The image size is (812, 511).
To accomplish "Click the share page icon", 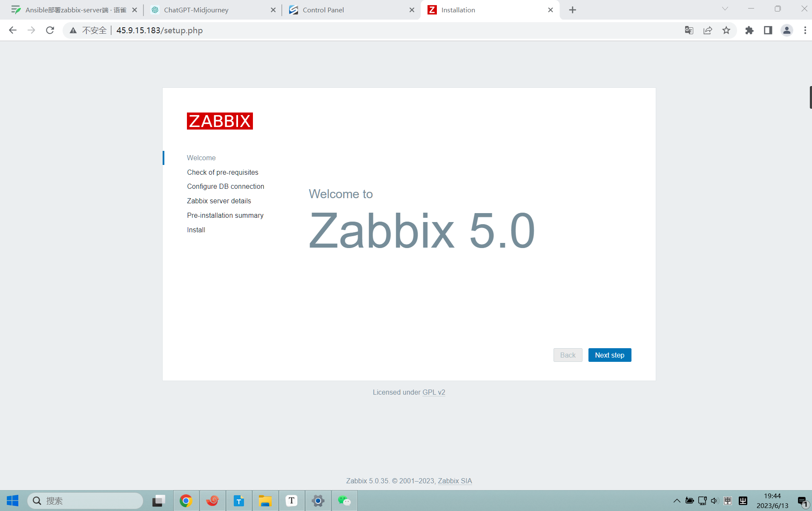I will (x=708, y=30).
